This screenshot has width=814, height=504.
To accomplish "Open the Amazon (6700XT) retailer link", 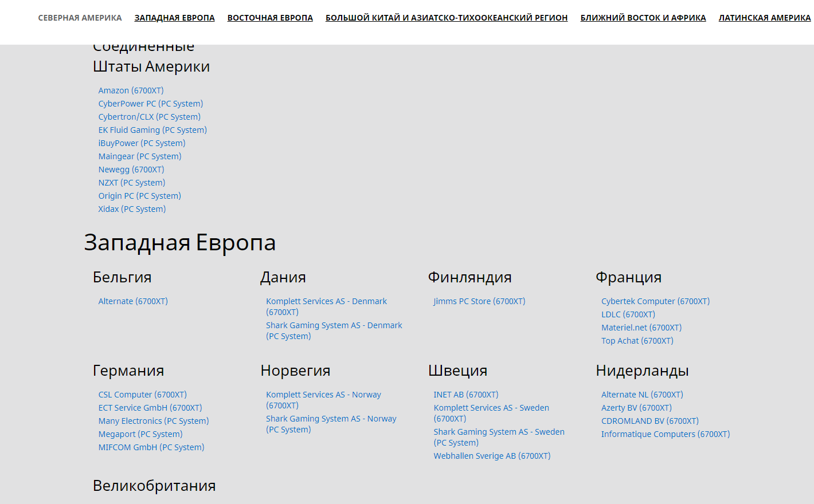I will point(131,90).
